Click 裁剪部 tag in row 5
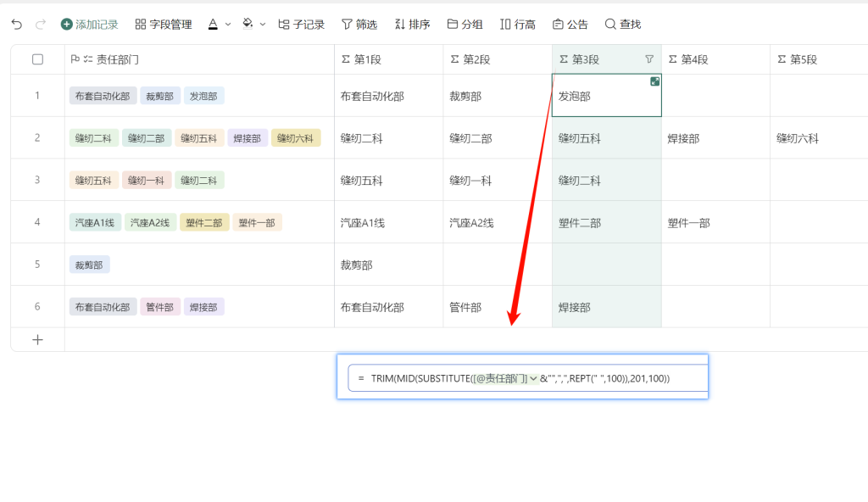The height and width of the screenshot is (502, 868). click(90, 265)
